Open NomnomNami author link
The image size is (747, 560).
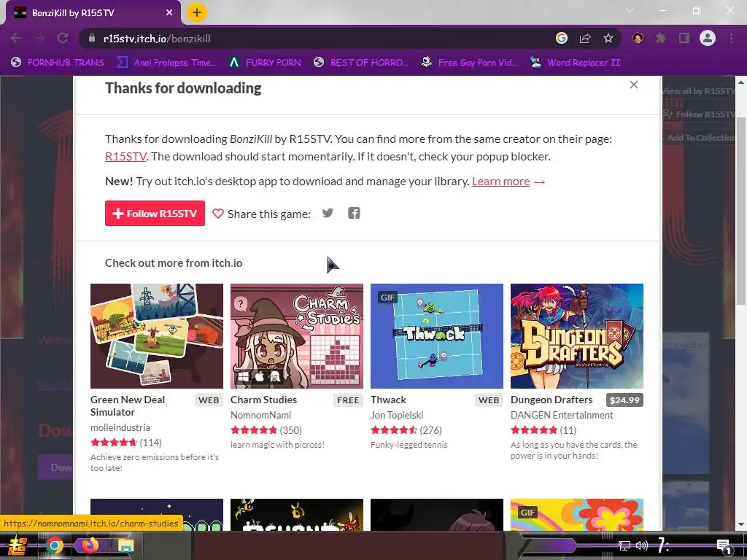click(261, 415)
